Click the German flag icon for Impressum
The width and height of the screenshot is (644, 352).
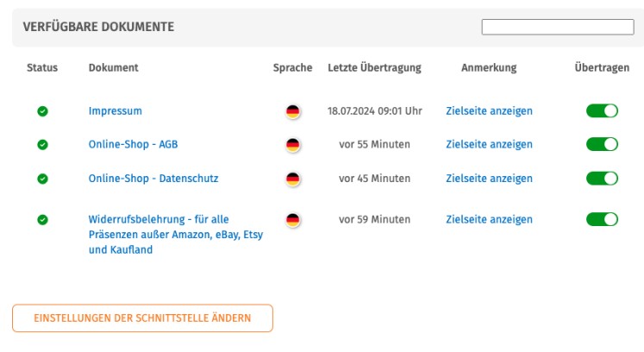pos(293,111)
